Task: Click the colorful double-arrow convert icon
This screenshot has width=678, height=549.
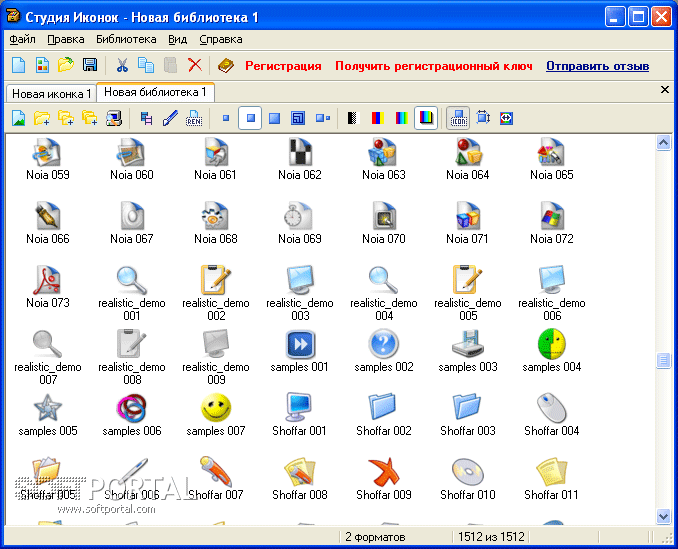Action: coord(506,118)
